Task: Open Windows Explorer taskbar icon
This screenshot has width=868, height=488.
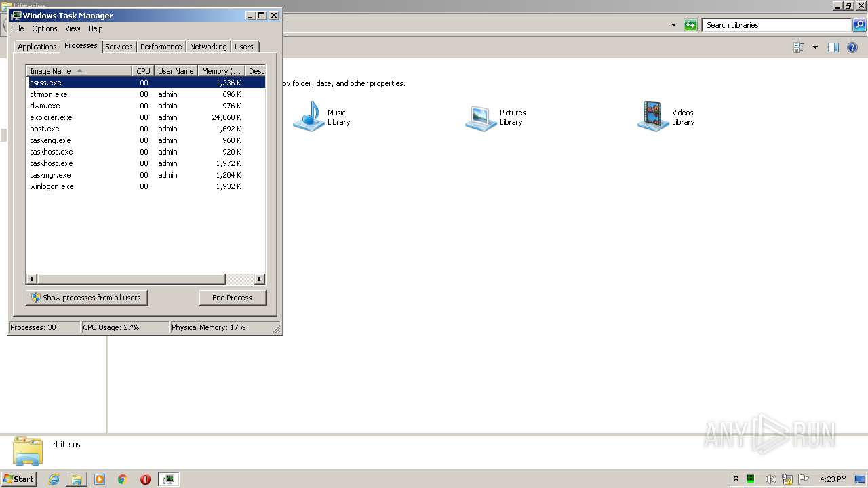Action: click(x=77, y=479)
